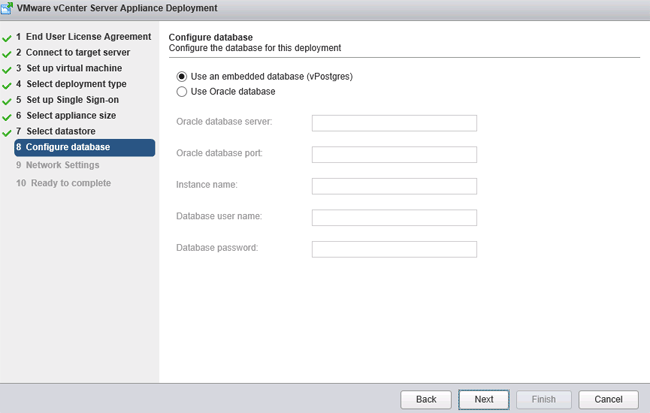Screen dimensions: 650x413
Task: Select Use Oracle database radio button
Action: (182, 92)
